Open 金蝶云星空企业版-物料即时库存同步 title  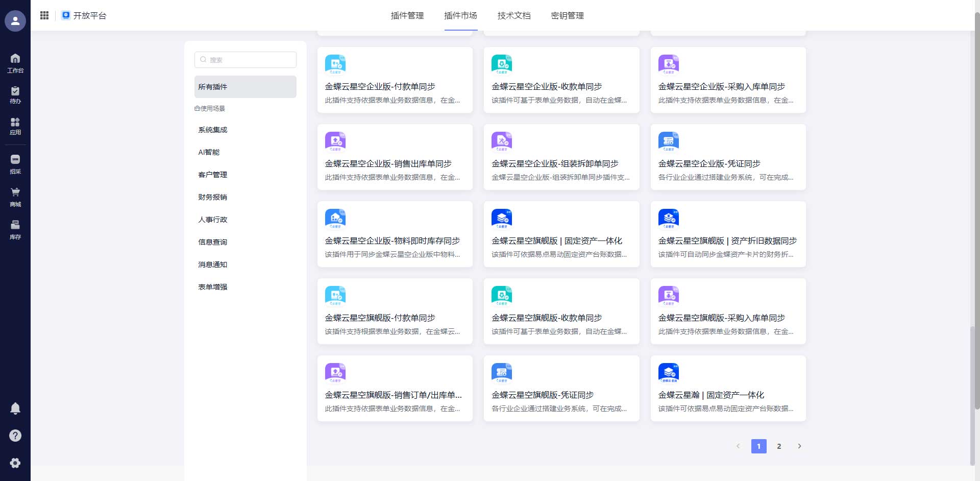393,241
